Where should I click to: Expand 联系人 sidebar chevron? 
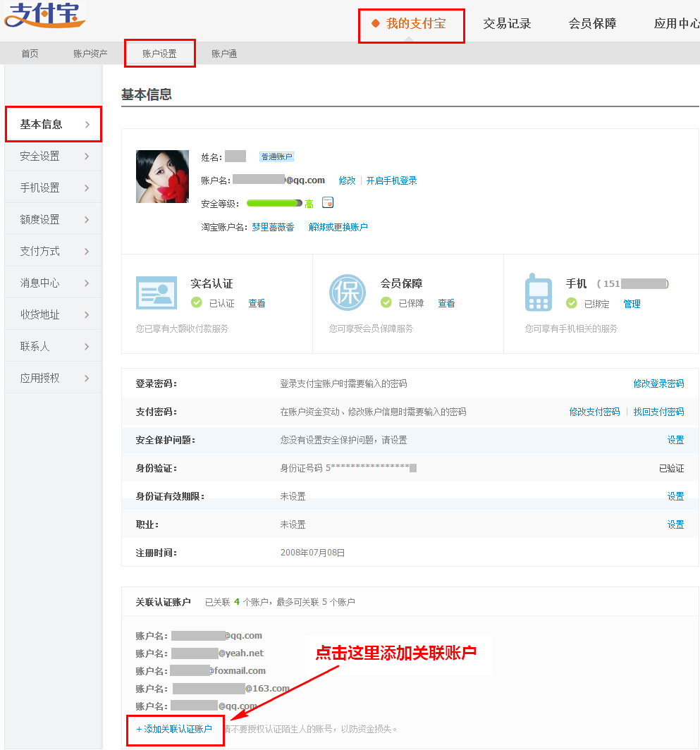coord(87,346)
